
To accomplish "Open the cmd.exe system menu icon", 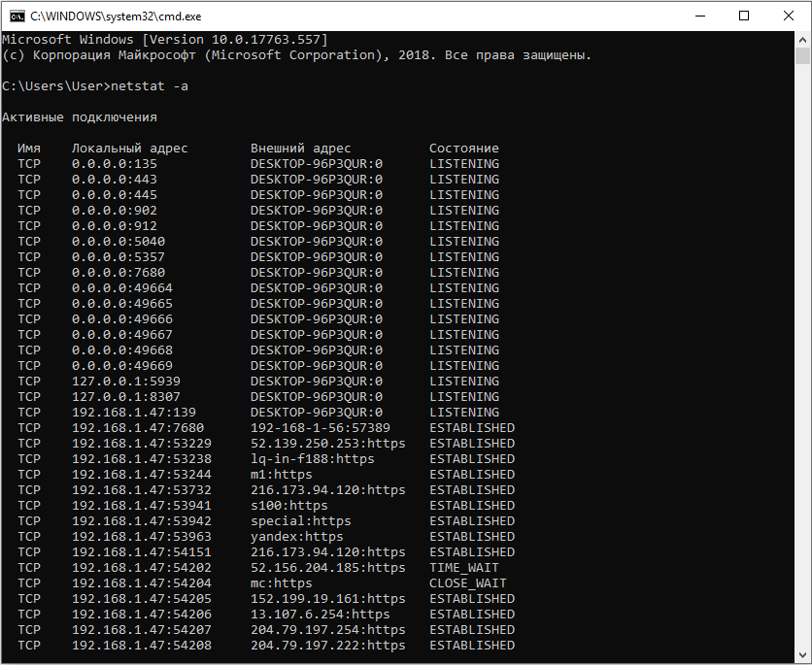I will (x=16, y=16).
